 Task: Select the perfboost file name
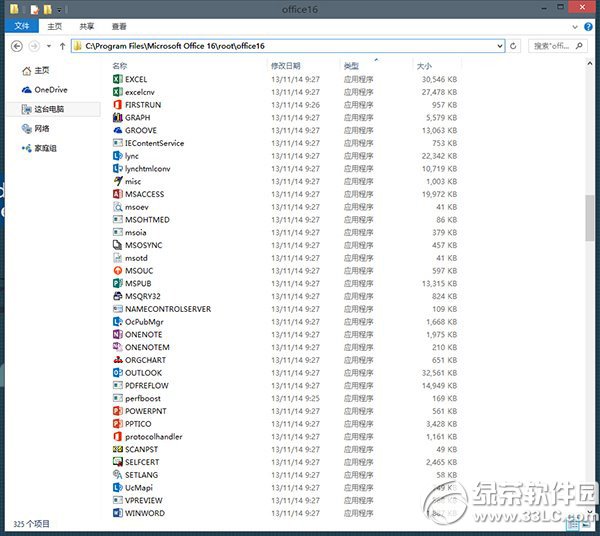coord(143,398)
